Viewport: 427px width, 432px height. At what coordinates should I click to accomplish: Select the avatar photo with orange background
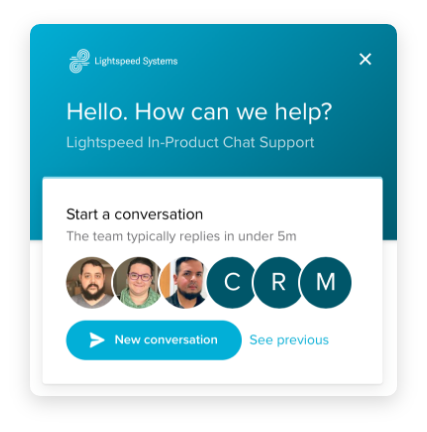pyautogui.click(x=185, y=282)
